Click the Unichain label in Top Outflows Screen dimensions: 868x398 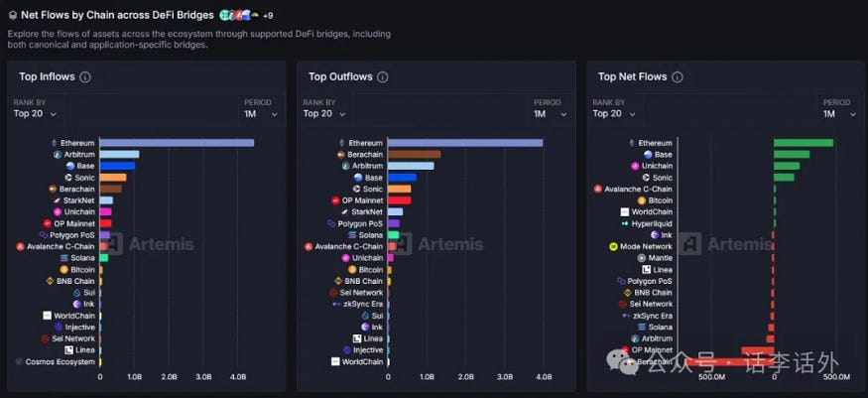coord(368,258)
